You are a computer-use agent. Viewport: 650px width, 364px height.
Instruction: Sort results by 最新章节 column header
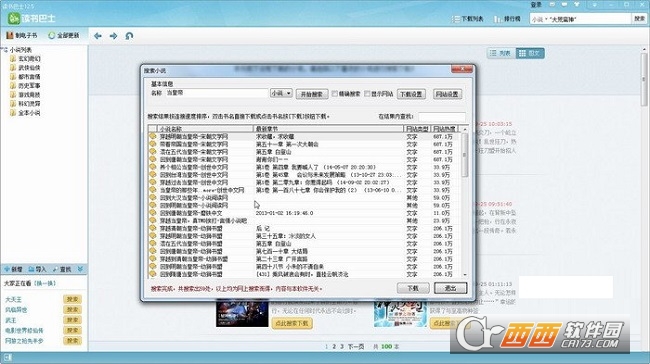[328, 129]
